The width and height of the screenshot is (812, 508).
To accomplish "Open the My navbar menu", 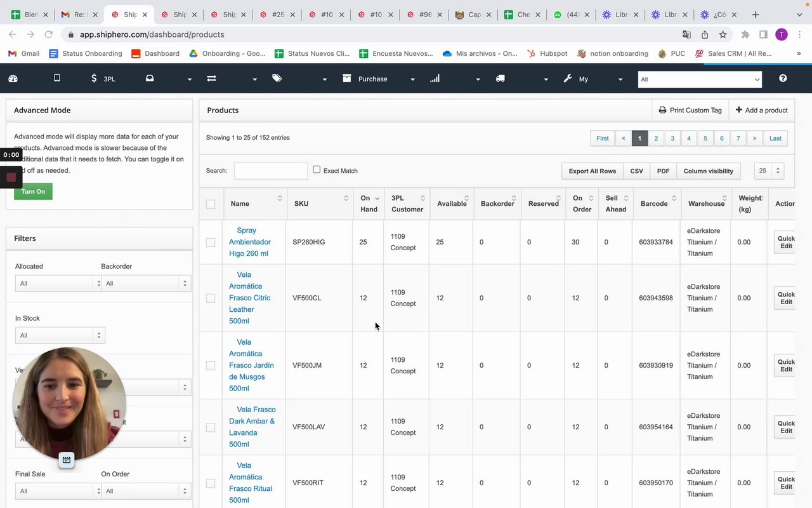I will (593, 79).
